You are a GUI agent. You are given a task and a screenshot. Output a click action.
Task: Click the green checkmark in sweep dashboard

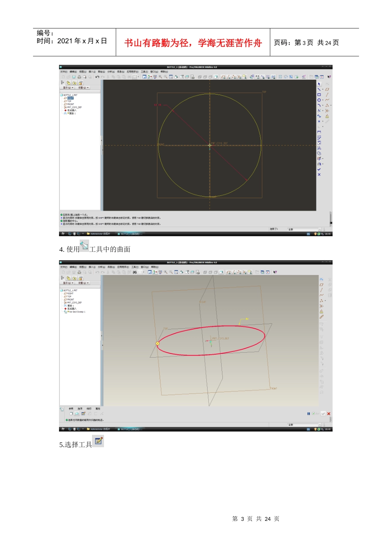tap(323, 414)
